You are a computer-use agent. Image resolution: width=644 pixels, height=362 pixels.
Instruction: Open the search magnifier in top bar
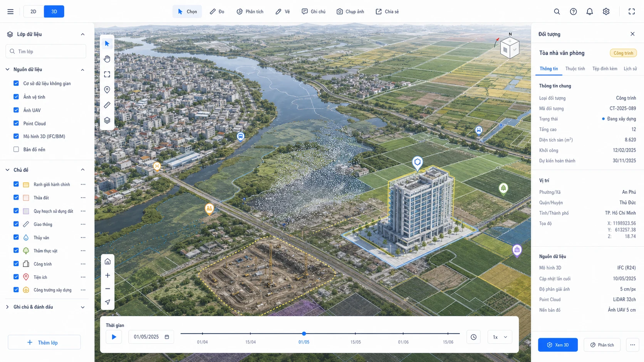coord(557,12)
